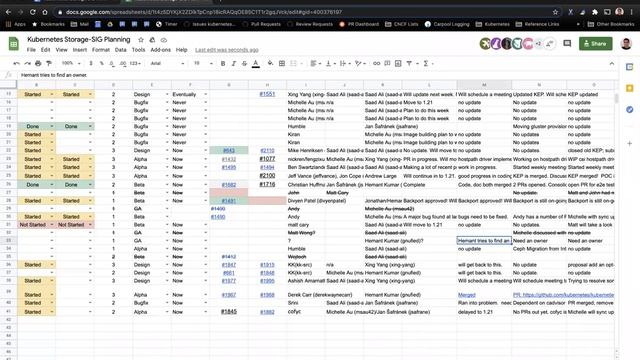Insert chart using toolbar icon

(398, 63)
